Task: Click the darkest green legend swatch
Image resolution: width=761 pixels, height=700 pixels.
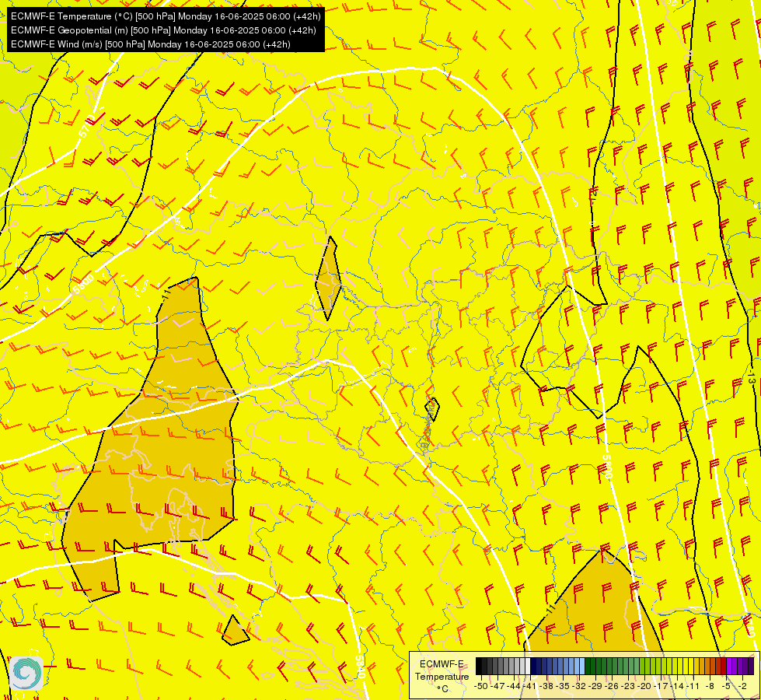Action: [x=587, y=666]
